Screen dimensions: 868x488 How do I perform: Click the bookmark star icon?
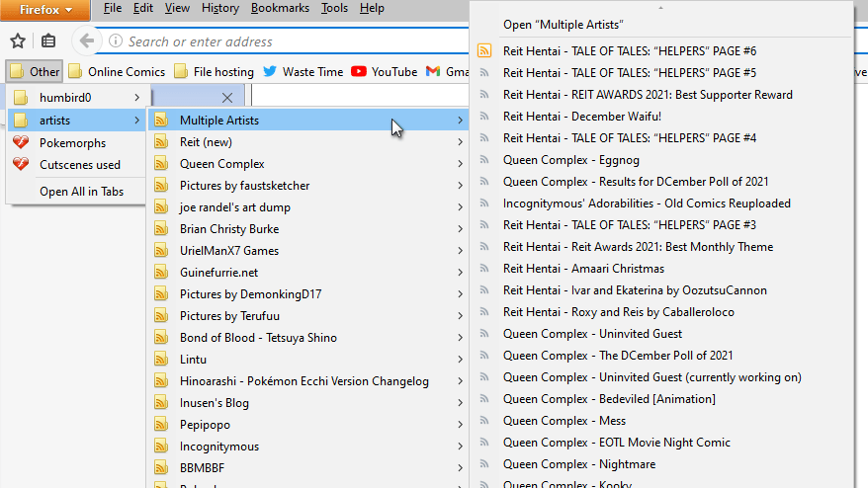coord(17,41)
